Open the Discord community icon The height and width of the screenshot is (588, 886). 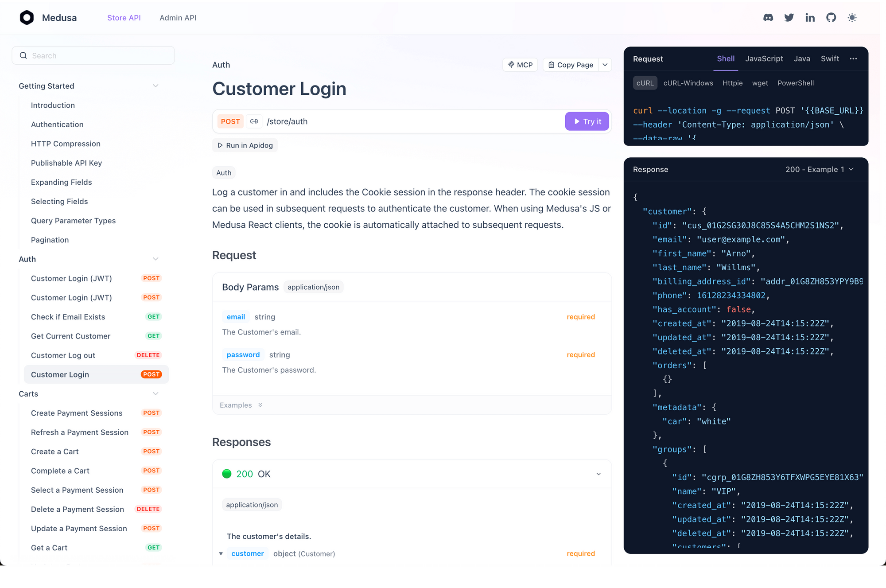[x=768, y=18]
